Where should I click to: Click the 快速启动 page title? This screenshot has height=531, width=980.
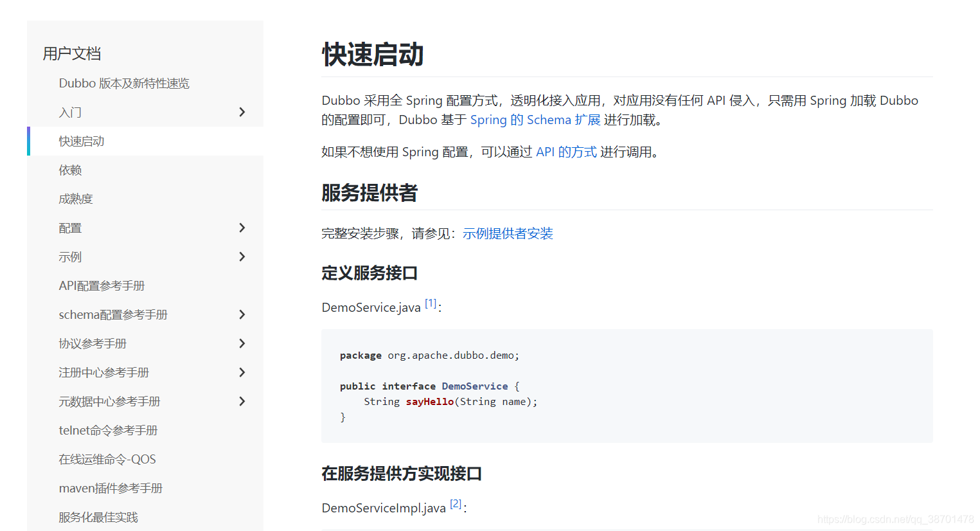[x=373, y=55]
